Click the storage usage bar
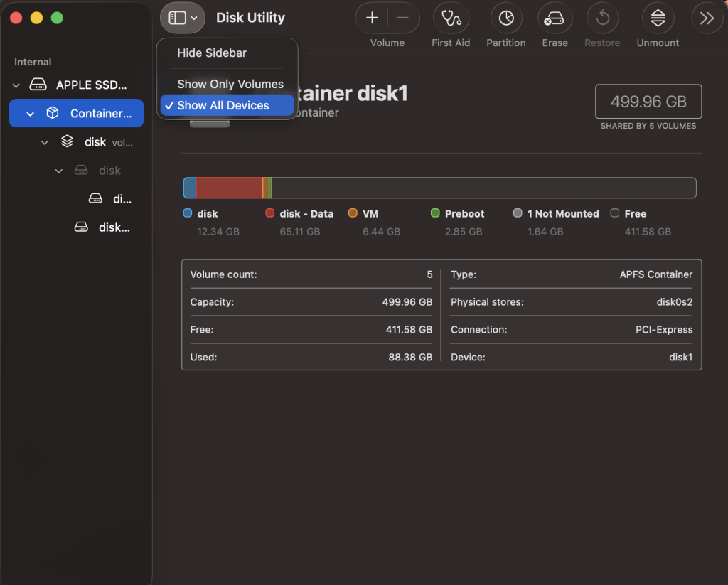 point(441,187)
